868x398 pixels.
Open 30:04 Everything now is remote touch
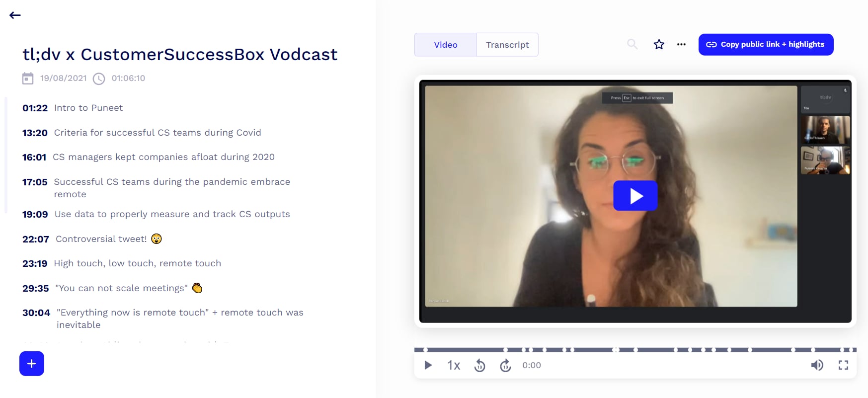point(163,318)
